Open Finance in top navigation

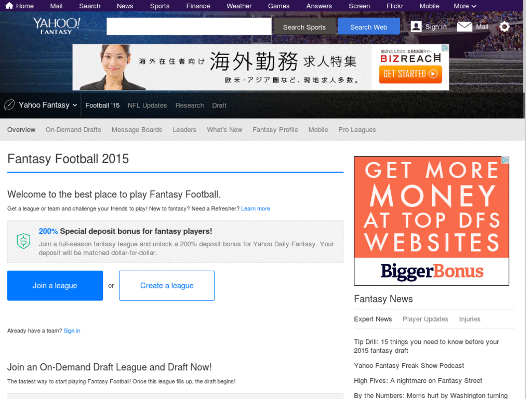[198, 6]
